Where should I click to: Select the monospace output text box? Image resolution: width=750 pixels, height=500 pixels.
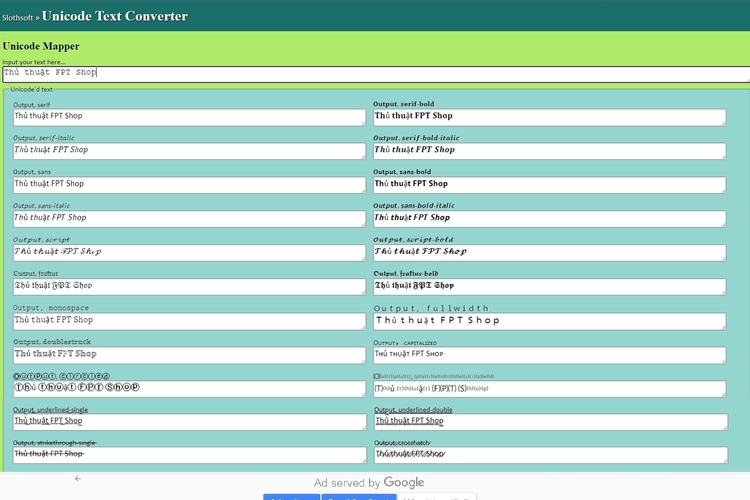[189, 322]
